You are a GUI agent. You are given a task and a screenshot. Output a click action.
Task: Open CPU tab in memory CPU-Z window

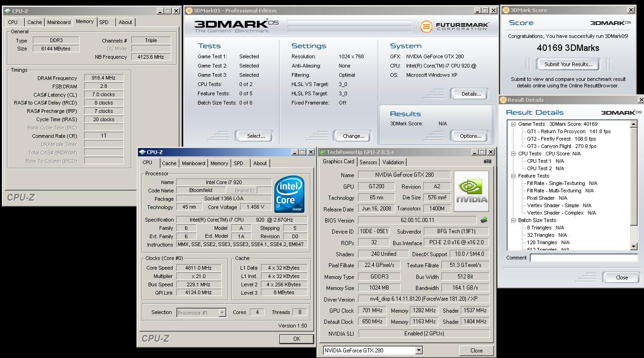(x=13, y=22)
